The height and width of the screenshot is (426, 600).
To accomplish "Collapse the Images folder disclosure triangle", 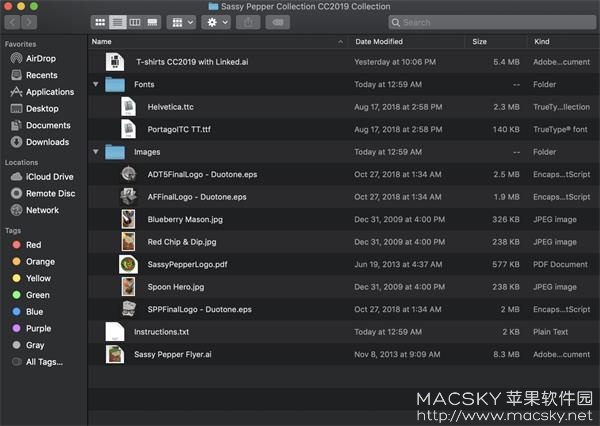I will point(96,152).
